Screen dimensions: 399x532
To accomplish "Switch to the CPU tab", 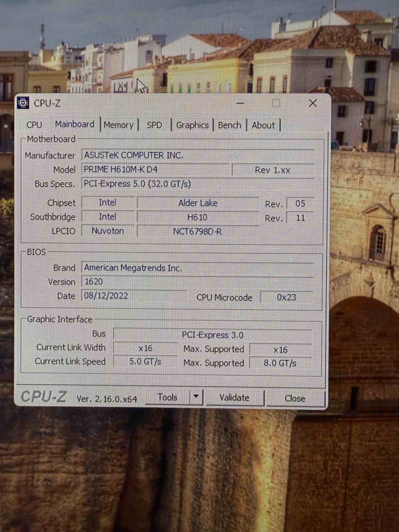I will click(x=34, y=125).
